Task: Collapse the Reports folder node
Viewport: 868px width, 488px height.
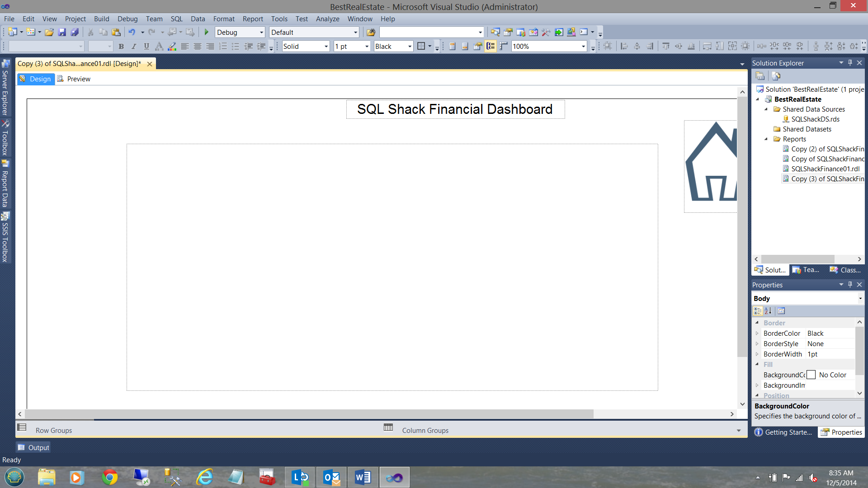Action: pos(766,139)
